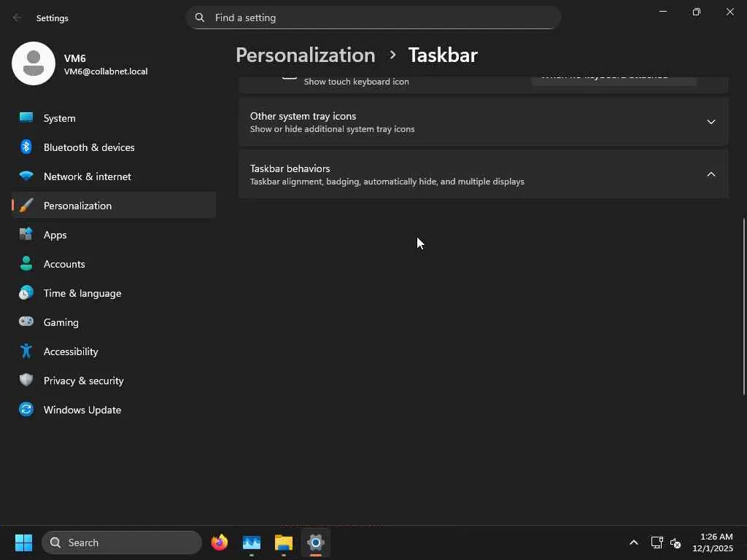This screenshot has width=747, height=560.
Task: Go to Privacy & security settings
Action: pyautogui.click(x=113, y=381)
